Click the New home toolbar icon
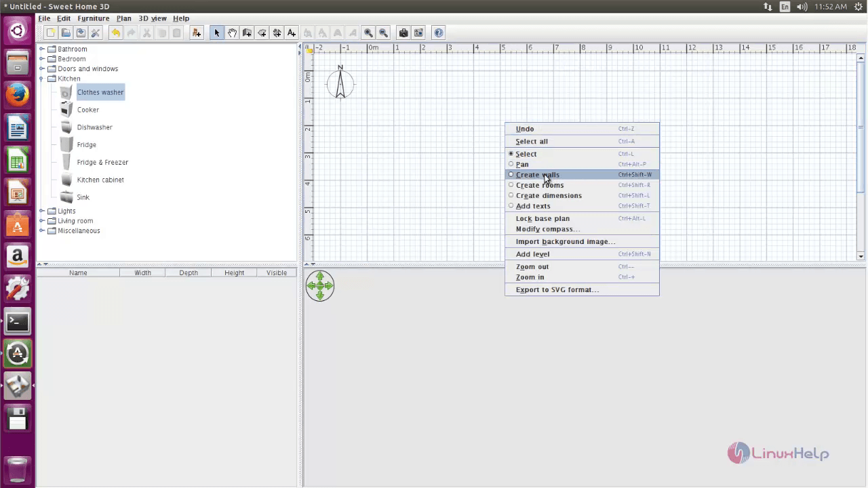Image resolution: width=868 pixels, height=488 pixels. (x=51, y=33)
